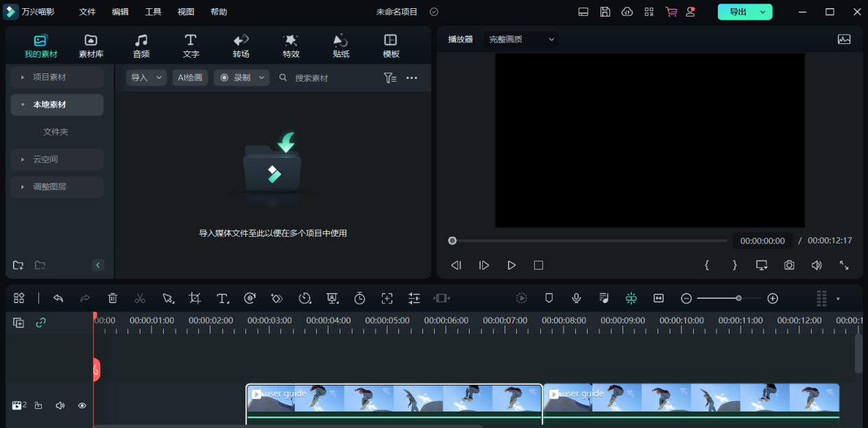868x428 pixels.
Task: Click the delete trash icon
Action: pos(113,298)
